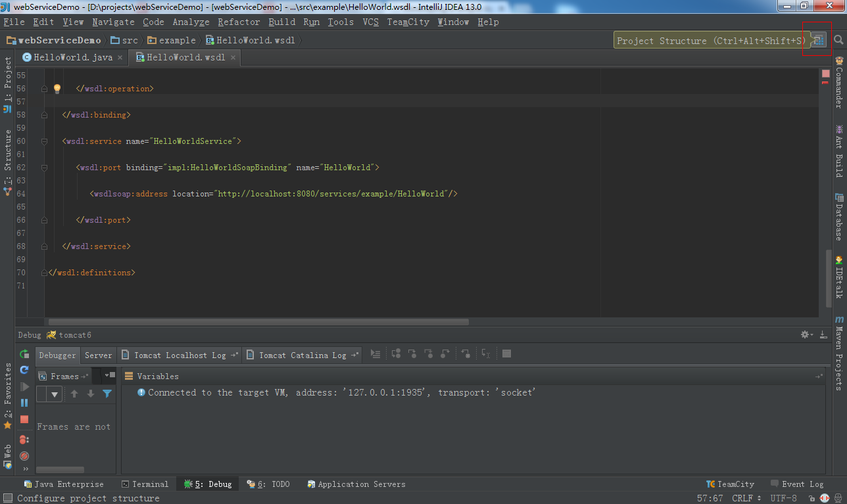Click Run to Cursor debug icon
The image size is (847, 504).
pyautogui.click(x=486, y=354)
